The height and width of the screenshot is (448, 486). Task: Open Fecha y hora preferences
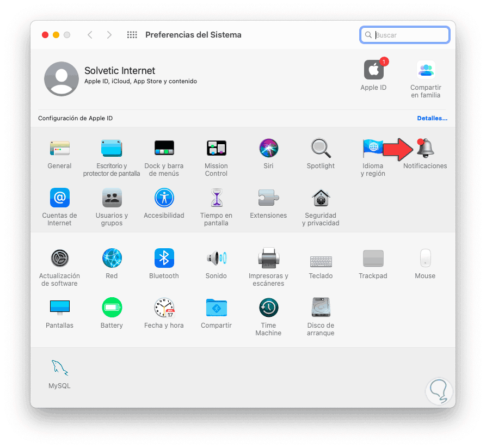[x=164, y=308]
